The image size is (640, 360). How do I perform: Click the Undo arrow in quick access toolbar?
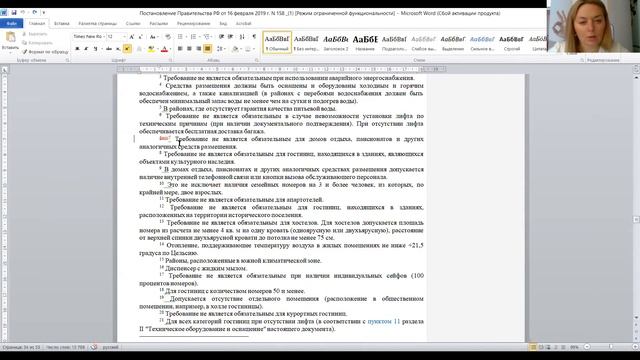point(23,13)
